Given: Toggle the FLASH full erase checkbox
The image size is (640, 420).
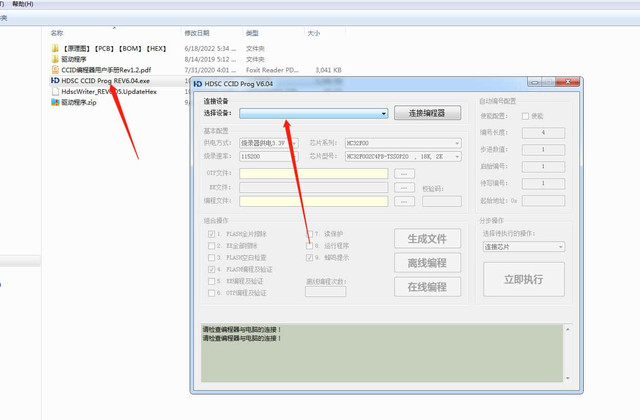Looking at the screenshot, I should [x=211, y=234].
